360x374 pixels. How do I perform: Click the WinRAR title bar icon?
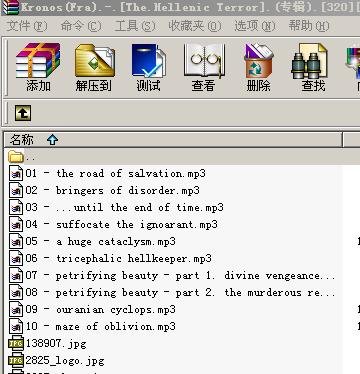10,7
